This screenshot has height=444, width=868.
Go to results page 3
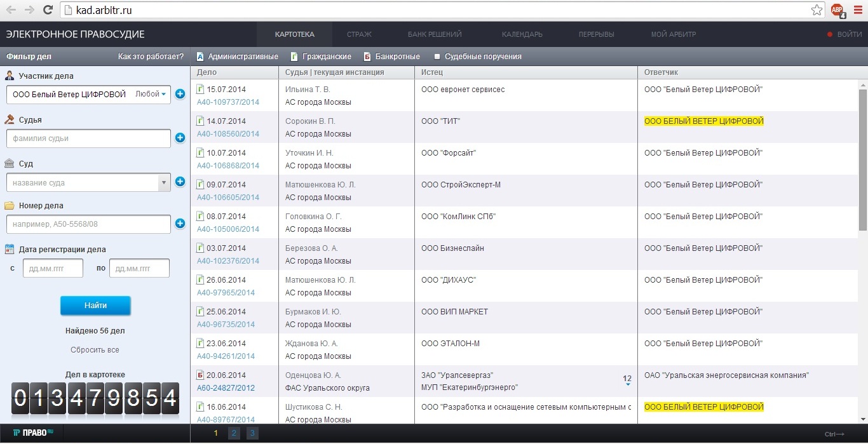[x=252, y=433]
